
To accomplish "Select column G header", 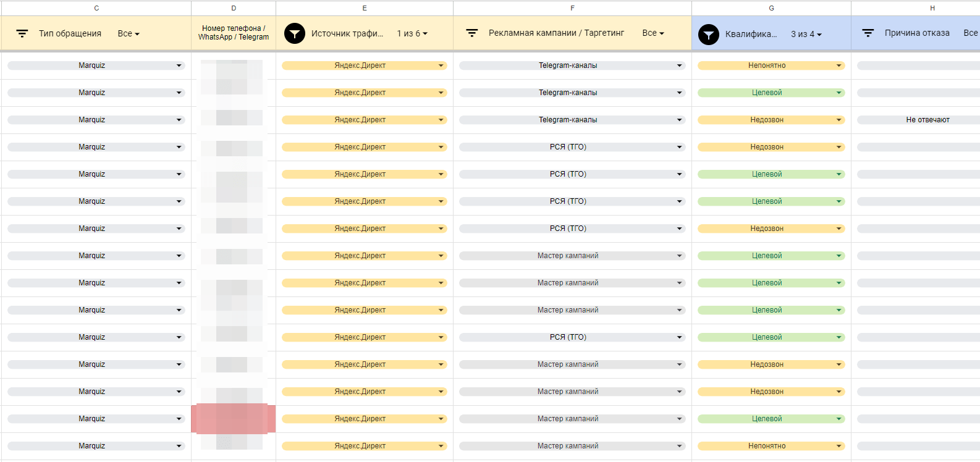I will (x=771, y=8).
